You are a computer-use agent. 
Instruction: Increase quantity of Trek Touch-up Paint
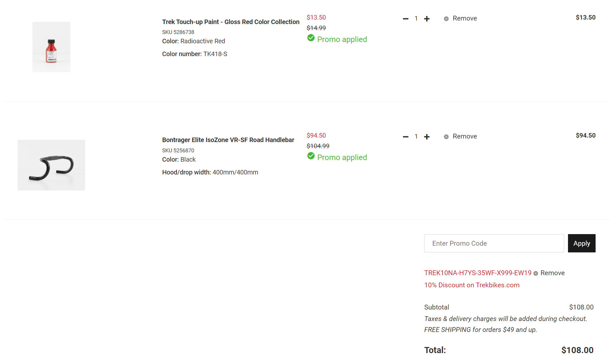click(427, 19)
